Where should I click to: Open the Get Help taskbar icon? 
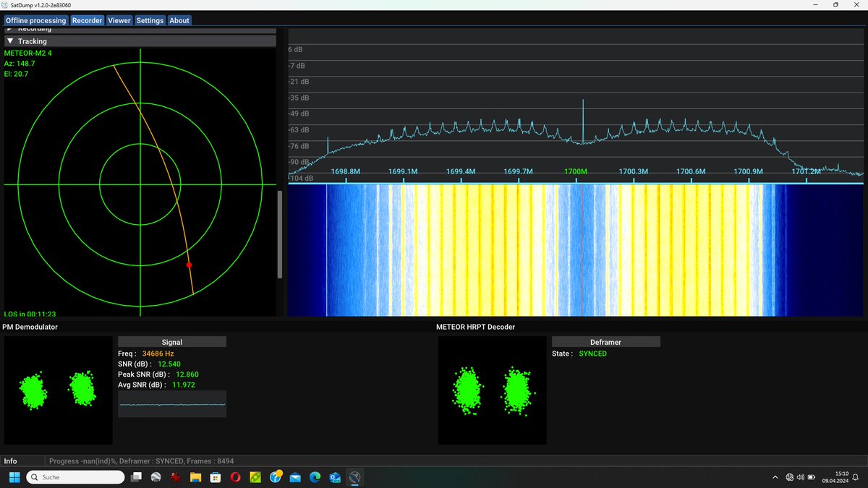(x=275, y=477)
